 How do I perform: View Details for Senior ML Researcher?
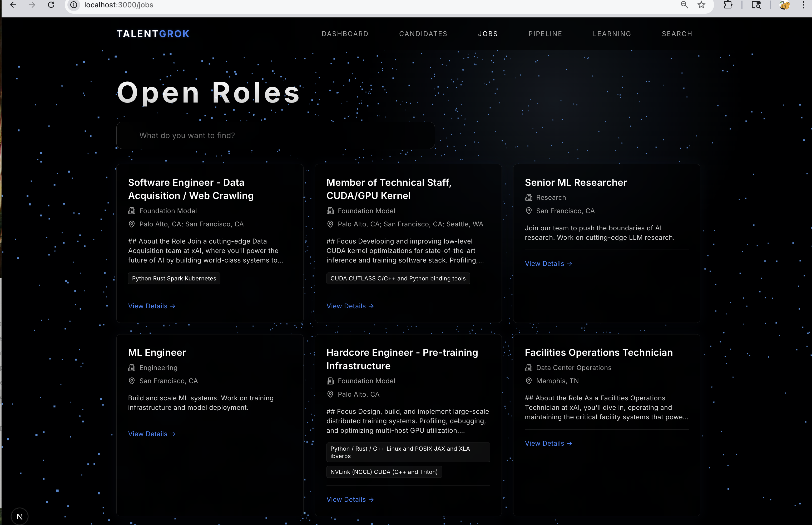click(548, 264)
